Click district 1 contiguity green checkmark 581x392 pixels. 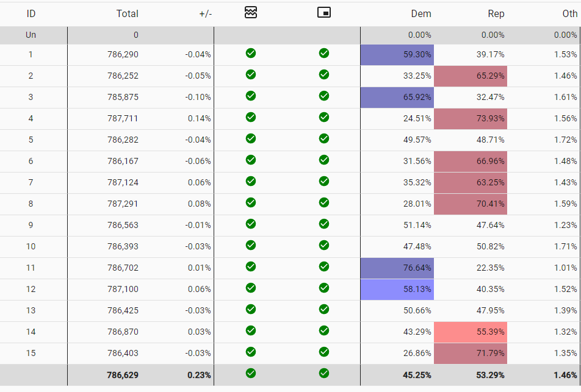pos(251,53)
